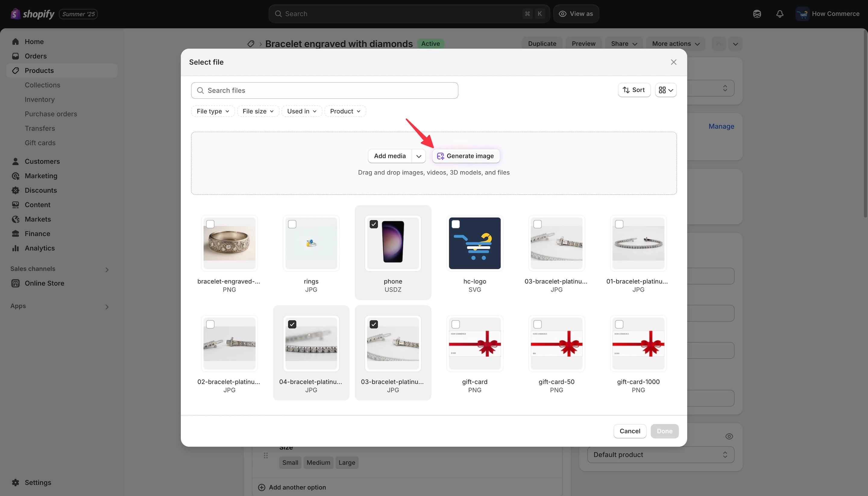868x496 pixels.
Task: Click the Discounts badge icon
Action: [x=15, y=190]
